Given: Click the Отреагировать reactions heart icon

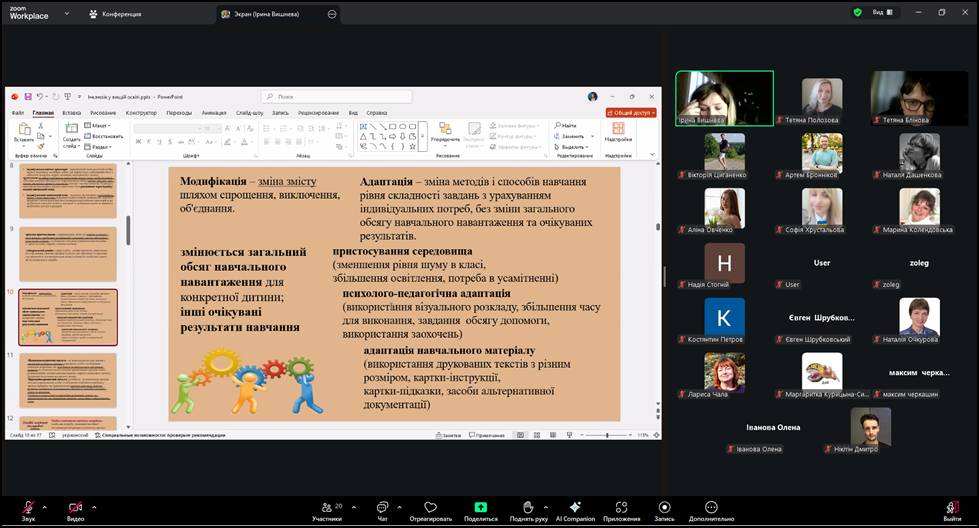Looking at the screenshot, I should tap(431, 508).
